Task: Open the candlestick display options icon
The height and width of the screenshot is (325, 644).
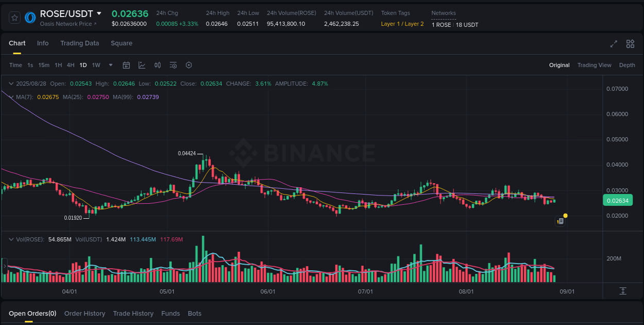Action: [x=158, y=65]
